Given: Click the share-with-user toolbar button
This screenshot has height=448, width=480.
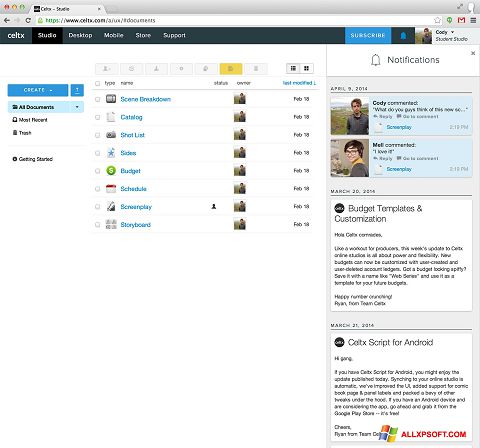Looking at the screenshot, I should tap(107, 69).
